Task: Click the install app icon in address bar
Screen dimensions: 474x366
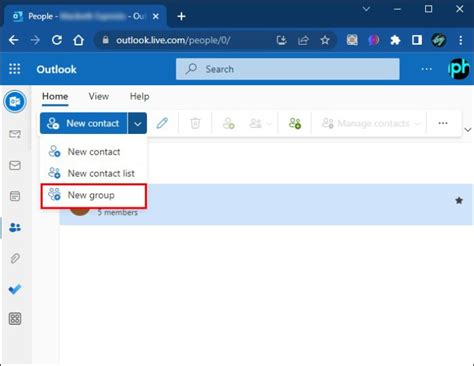Action: click(282, 40)
